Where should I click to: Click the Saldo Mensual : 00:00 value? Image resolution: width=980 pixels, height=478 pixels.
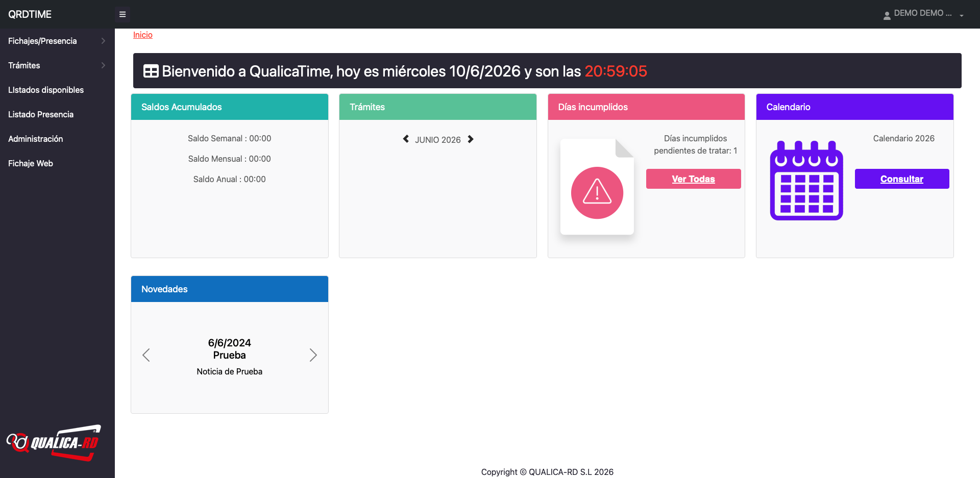[x=230, y=159]
